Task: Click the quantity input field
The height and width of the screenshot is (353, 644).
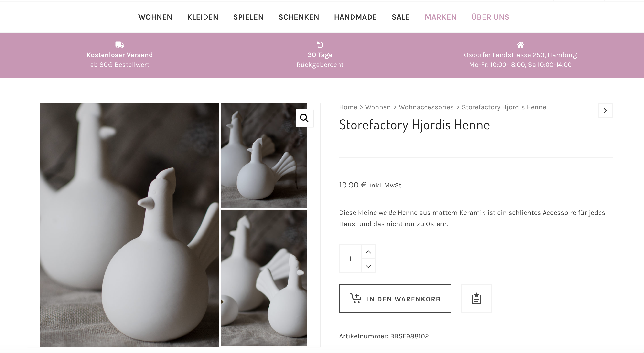Action: [350, 259]
